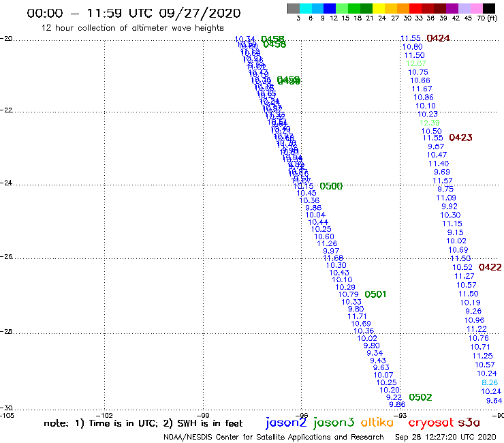The width and height of the screenshot is (504, 443).
Task: Click the wave height value 10.44
Action: click(318, 222)
